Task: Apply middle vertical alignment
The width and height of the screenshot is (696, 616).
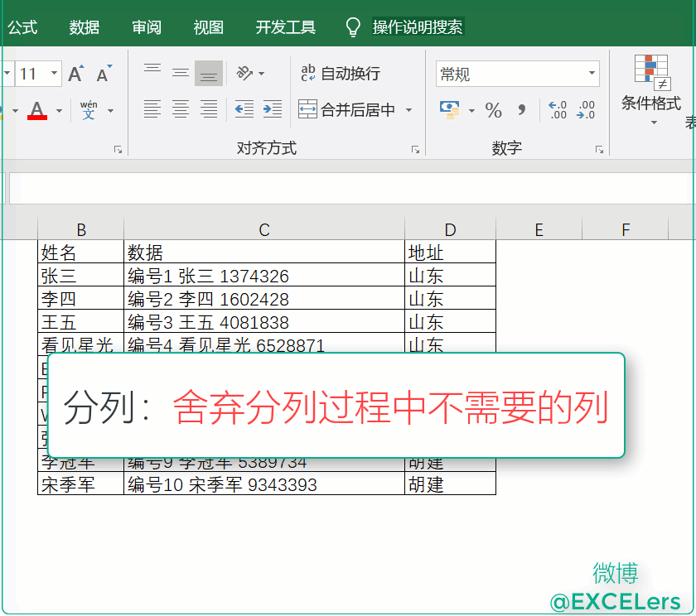Action: pyautogui.click(x=181, y=73)
